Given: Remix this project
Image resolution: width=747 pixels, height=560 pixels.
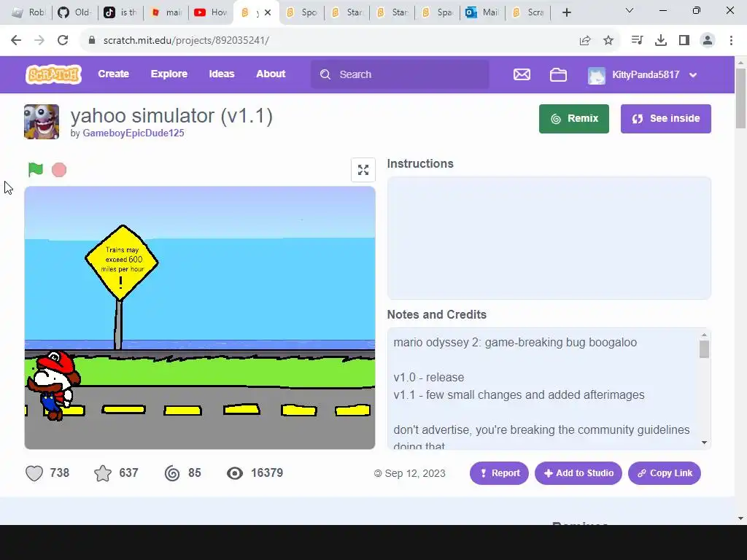Looking at the screenshot, I should click(x=573, y=119).
